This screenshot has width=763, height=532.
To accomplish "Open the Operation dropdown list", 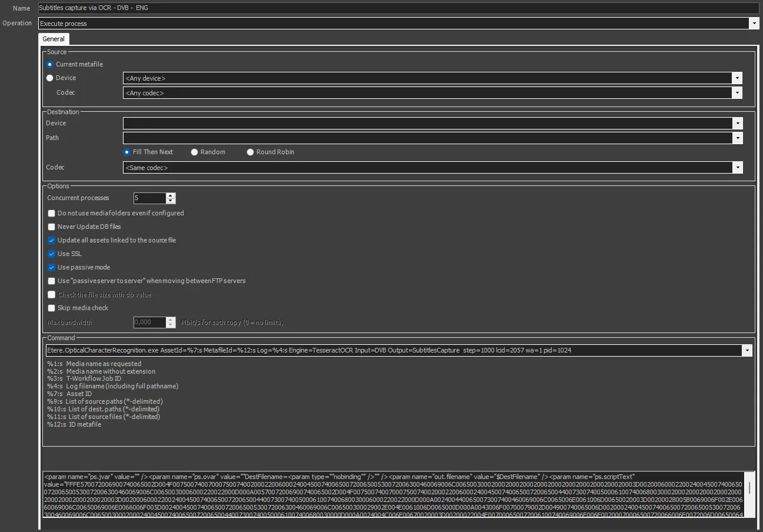I will coord(754,24).
